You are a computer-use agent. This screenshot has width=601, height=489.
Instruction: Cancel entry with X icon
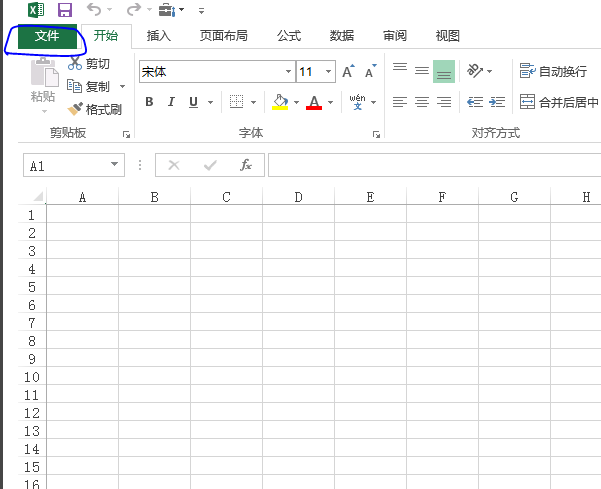tap(174, 165)
